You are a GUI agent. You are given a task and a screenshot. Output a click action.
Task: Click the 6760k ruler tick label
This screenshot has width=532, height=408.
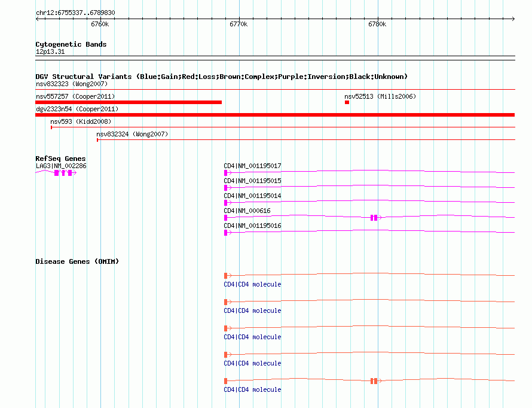tap(100, 24)
